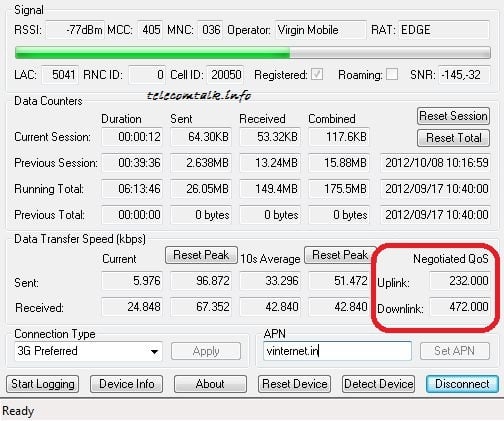Click Detect Device button
Image resolution: width=504 pixels, height=421 pixels.
pyautogui.click(x=379, y=384)
